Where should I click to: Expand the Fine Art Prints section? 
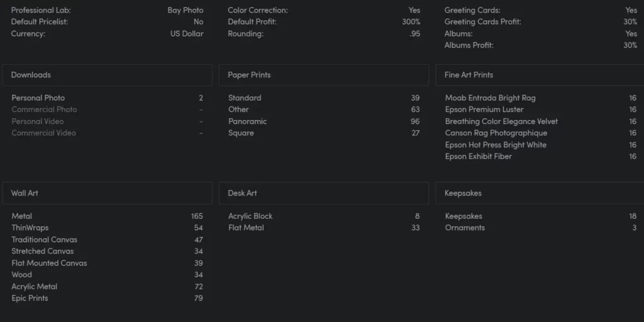tap(540, 75)
